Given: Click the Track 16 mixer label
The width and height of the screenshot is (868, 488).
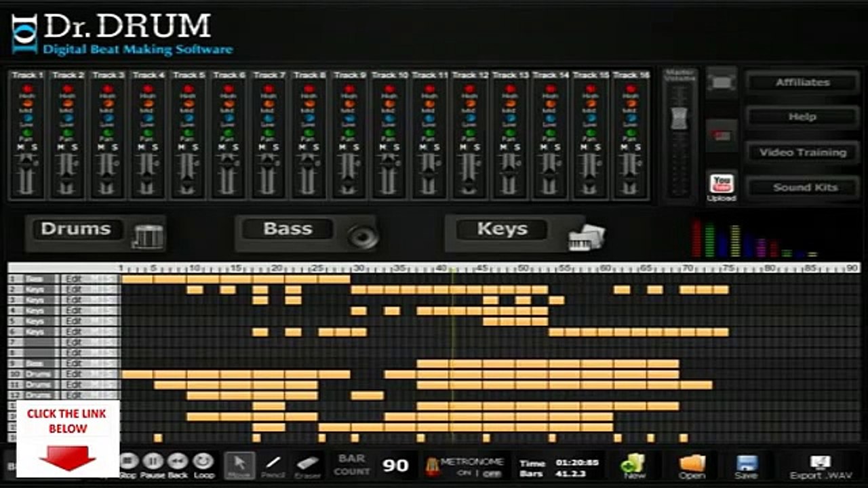Looking at the screenshot, I should coord(630,75).
